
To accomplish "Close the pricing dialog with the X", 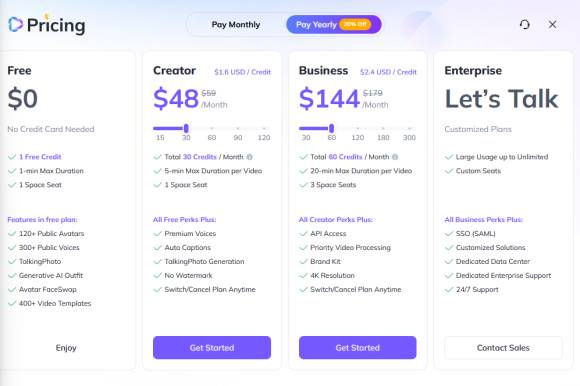I will click(x=552, y=24).
